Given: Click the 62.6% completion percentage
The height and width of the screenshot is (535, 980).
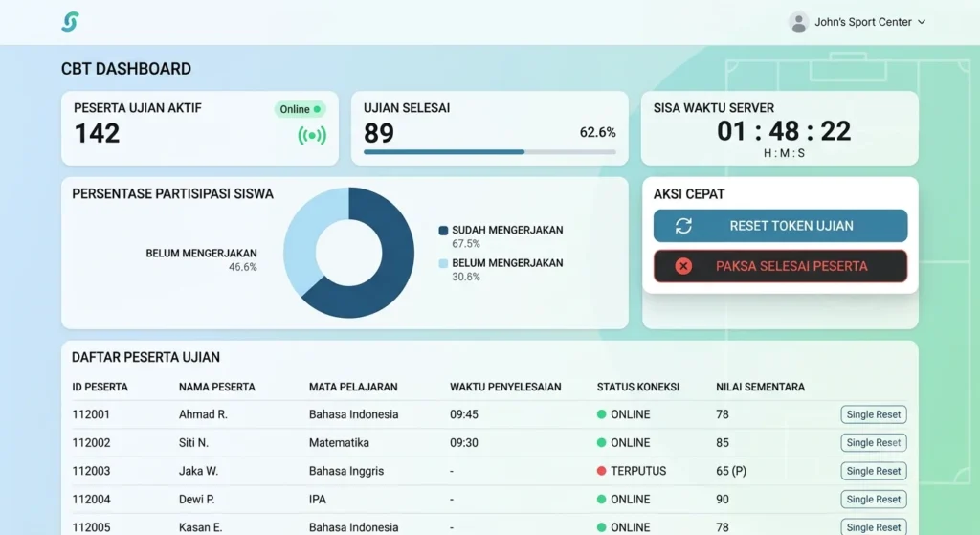Looking at the screenshot, I should (597, 132).
